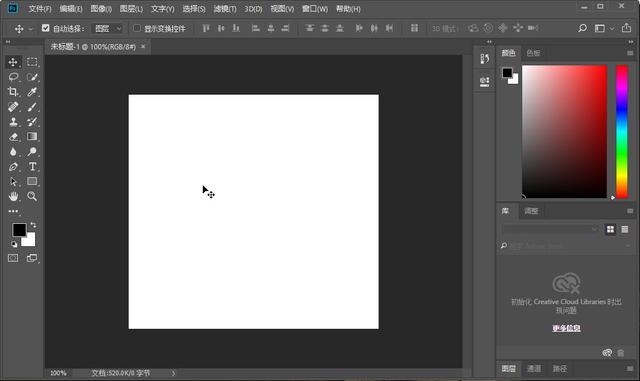
Task: Switch to the 调整 adjustments tab
Action: [531, 211]
